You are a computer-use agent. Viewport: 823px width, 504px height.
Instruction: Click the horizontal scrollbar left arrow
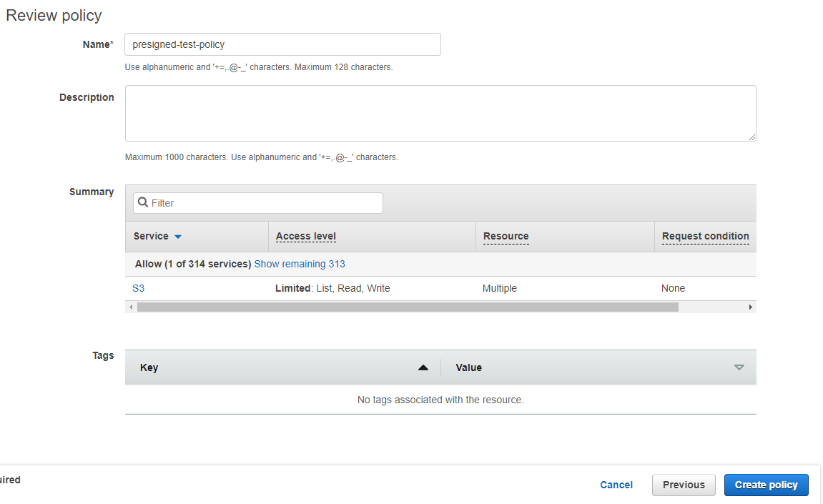coord(131,307)
